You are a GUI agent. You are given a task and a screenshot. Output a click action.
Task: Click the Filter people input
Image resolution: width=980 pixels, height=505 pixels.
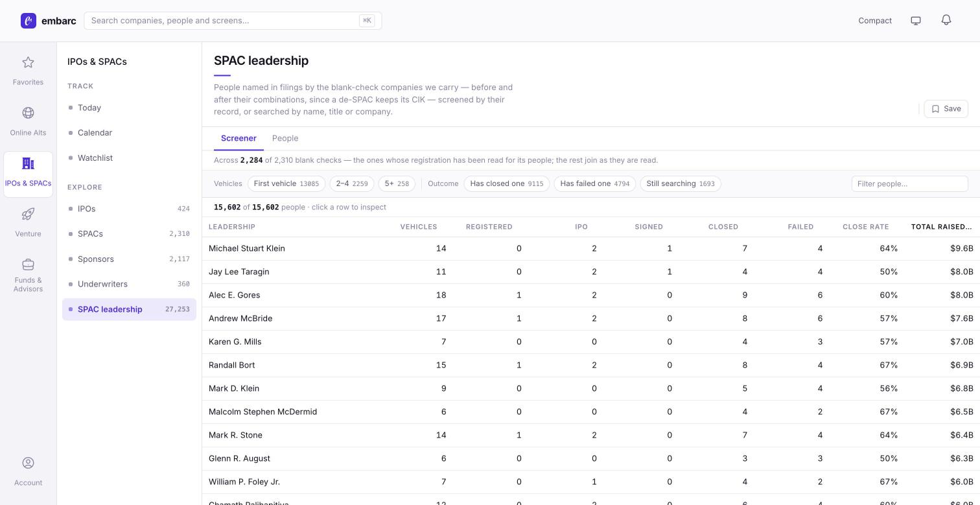pos(909,184)
